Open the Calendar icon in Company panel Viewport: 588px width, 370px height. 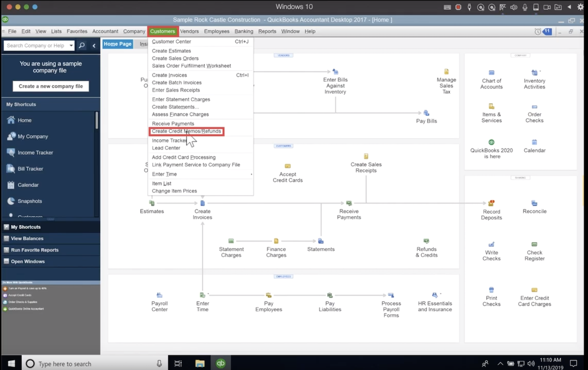tap(535, 142)
